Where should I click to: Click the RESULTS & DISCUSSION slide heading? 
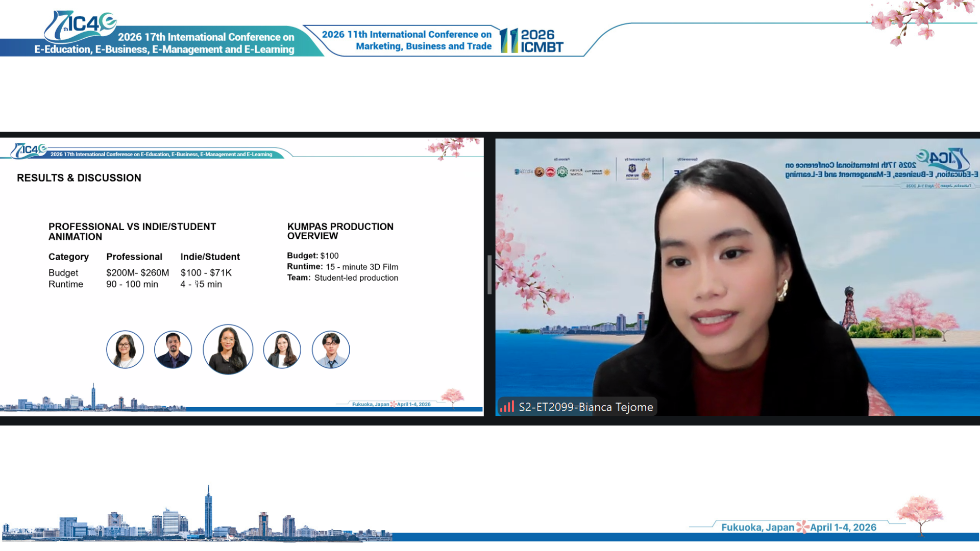coord(79,178)
